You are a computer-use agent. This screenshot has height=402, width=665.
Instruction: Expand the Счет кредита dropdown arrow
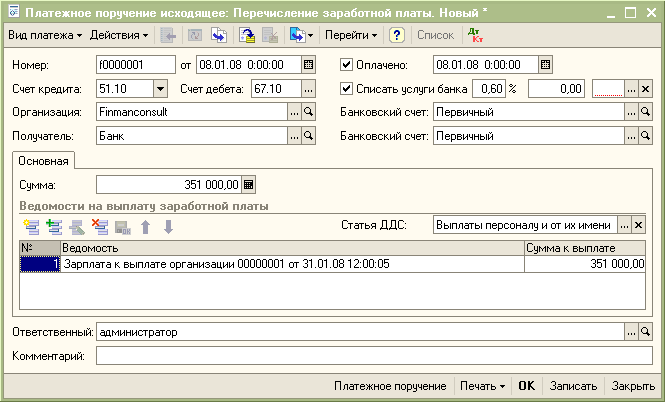pos(160,89)
